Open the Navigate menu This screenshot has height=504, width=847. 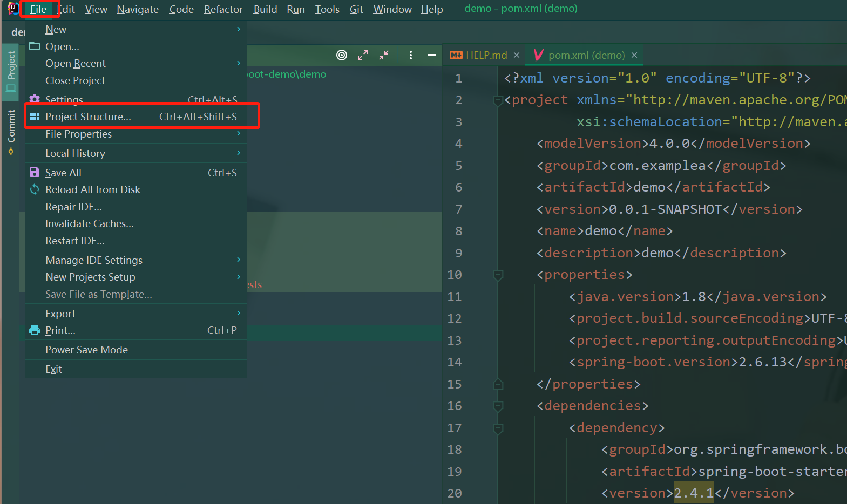tap(138, 9)
